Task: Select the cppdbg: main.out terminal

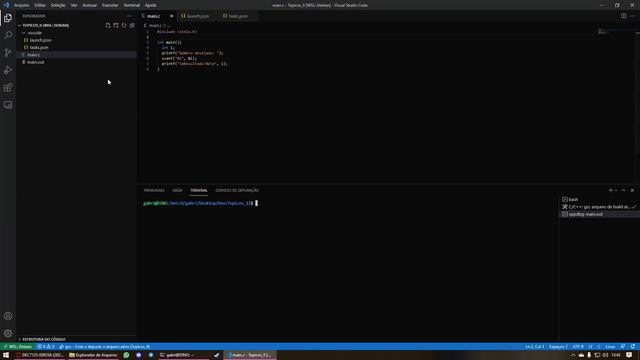Action: pos(599,214)
